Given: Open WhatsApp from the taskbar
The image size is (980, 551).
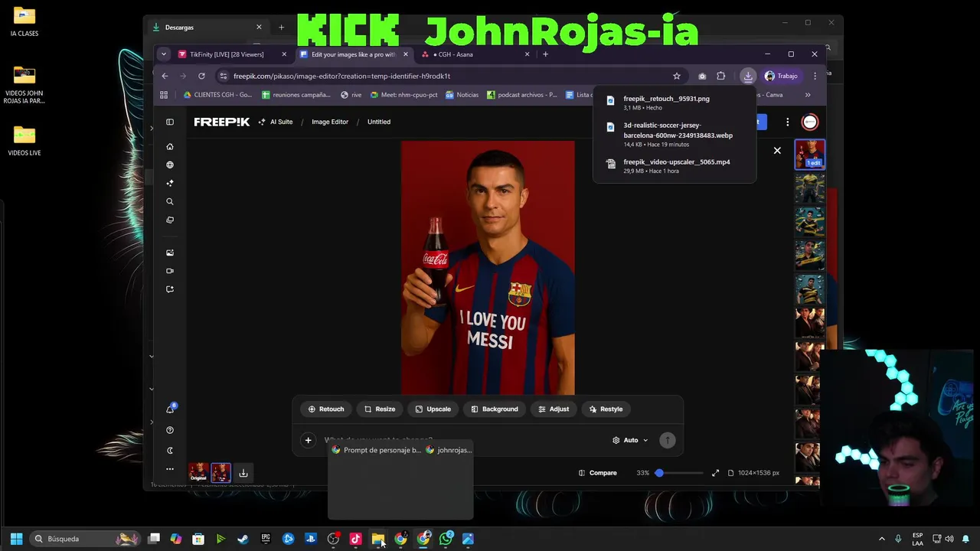Looking at the screenshot, I should click(x=446, y=539).
